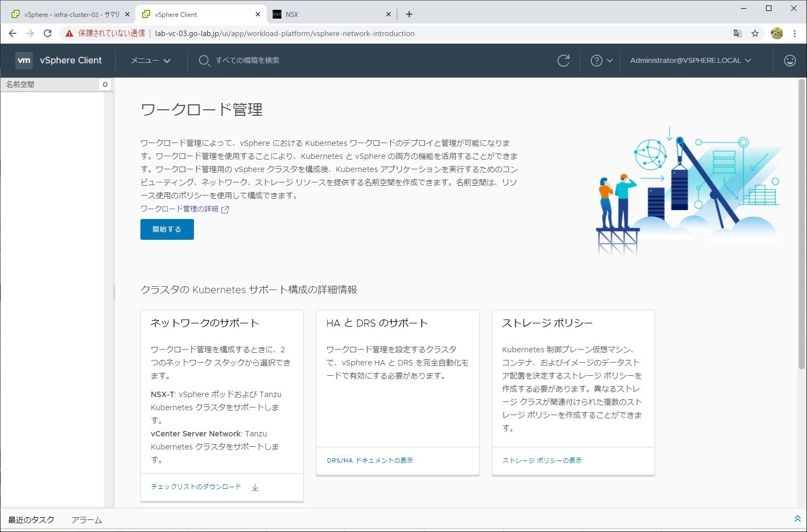
Task: Click the smiley feedback icon
Action: [x=790, y=61]
